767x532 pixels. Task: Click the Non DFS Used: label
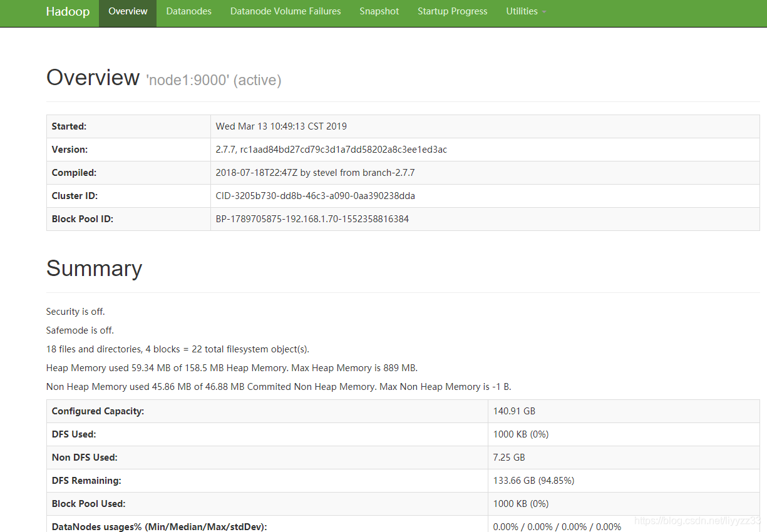tap(85, 458)
